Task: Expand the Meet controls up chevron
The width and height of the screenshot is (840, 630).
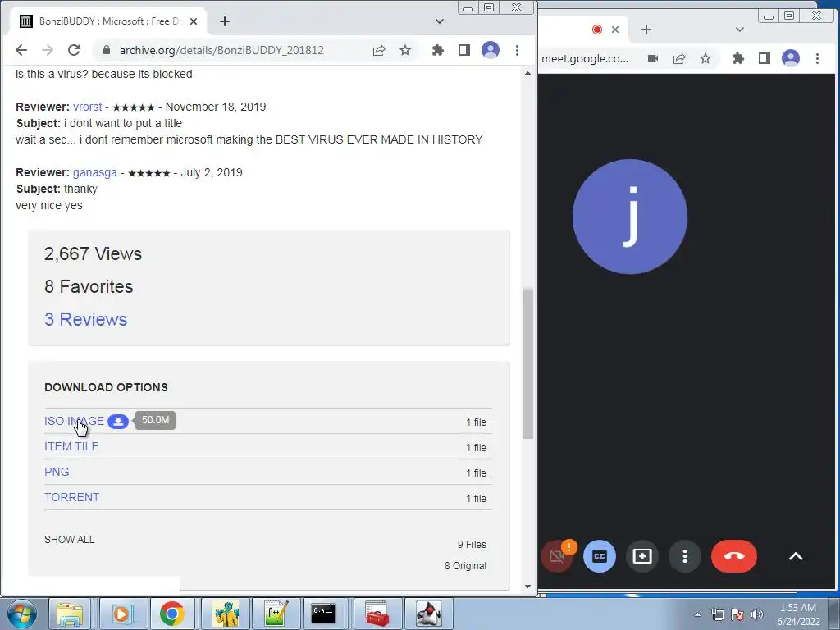Action: point(796,556)
